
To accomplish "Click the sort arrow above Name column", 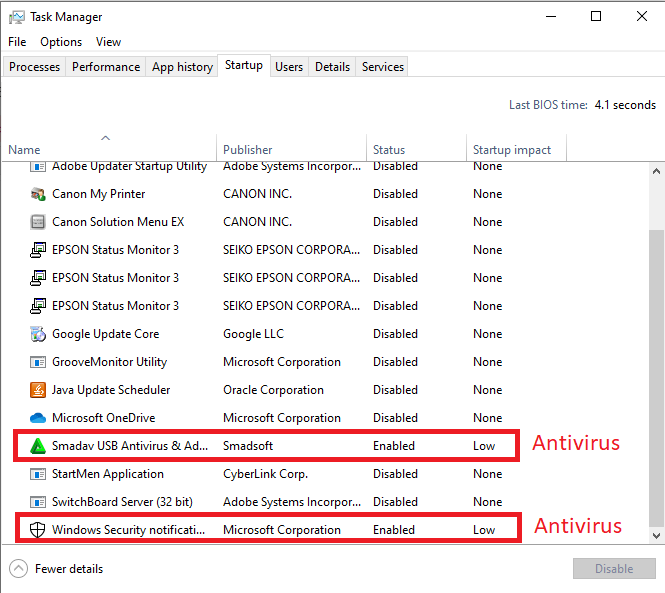I will coord(106,138).
